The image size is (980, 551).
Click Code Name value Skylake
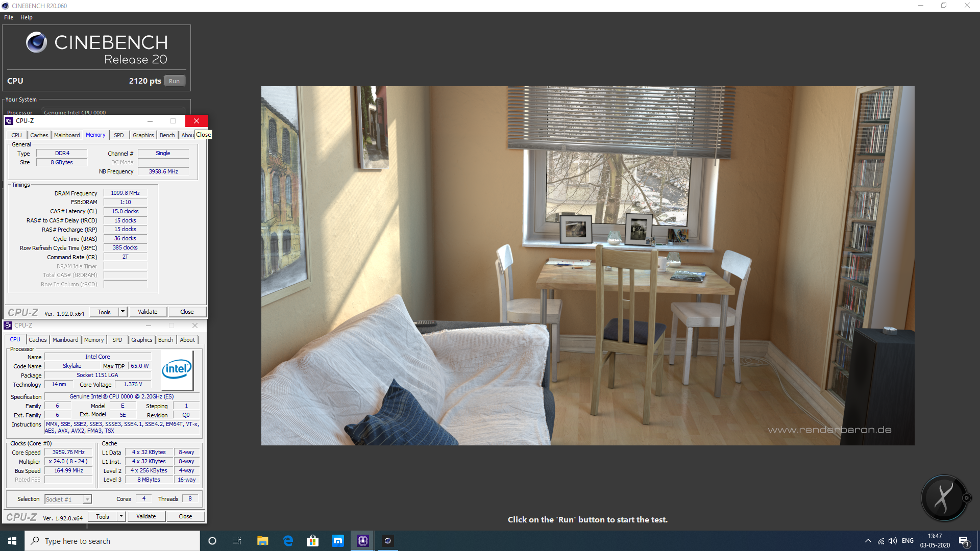72,366
